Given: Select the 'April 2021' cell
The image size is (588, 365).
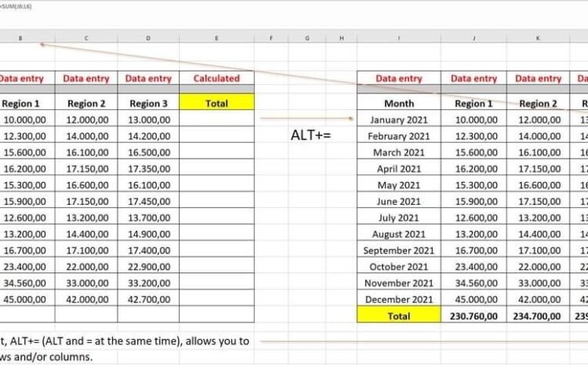Looking at the screenshot, I should pyautogui.click(x=398, y=169).
